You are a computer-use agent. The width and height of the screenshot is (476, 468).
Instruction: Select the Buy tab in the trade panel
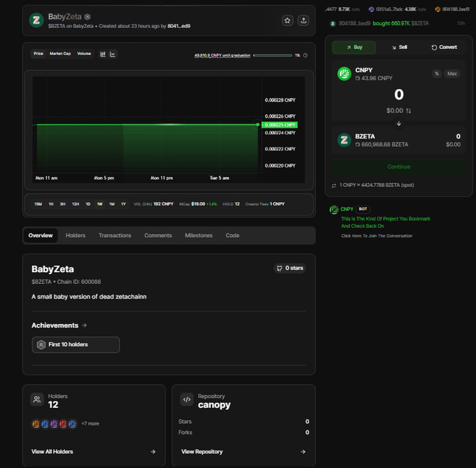354,48
